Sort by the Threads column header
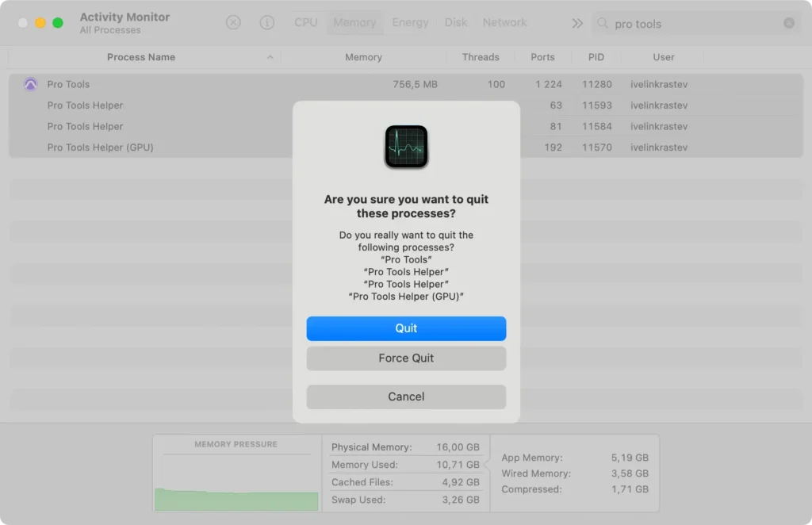The image size is (812, 525). click(481, 57)
